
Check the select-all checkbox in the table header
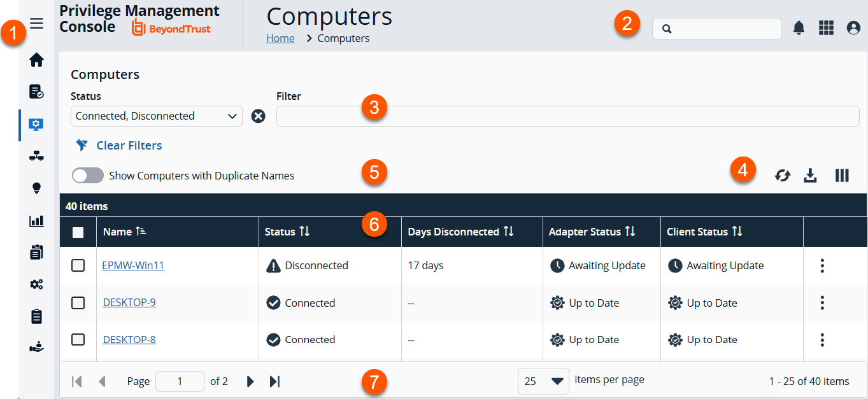coord(77,231)
